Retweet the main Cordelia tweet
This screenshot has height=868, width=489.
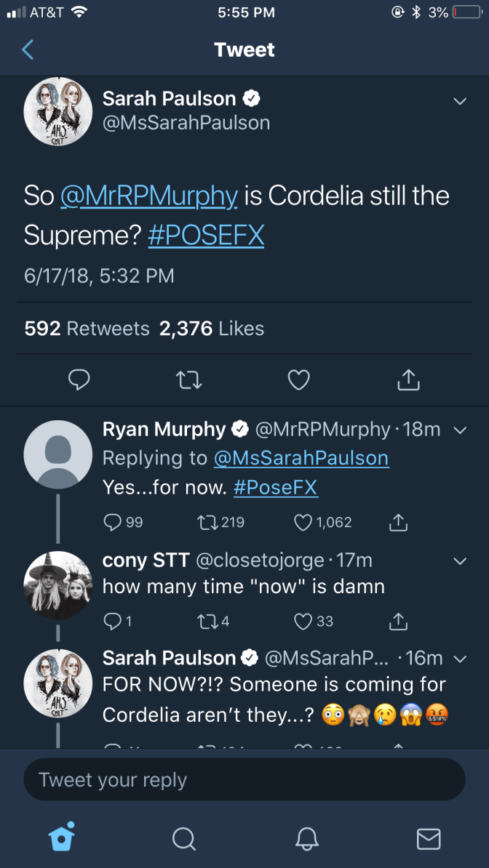[x=189, y=379]
